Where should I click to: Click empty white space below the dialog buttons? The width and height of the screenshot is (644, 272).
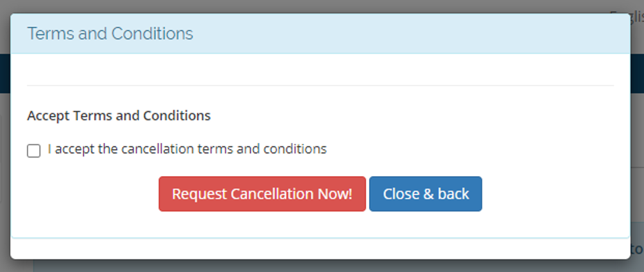(321, 224)
